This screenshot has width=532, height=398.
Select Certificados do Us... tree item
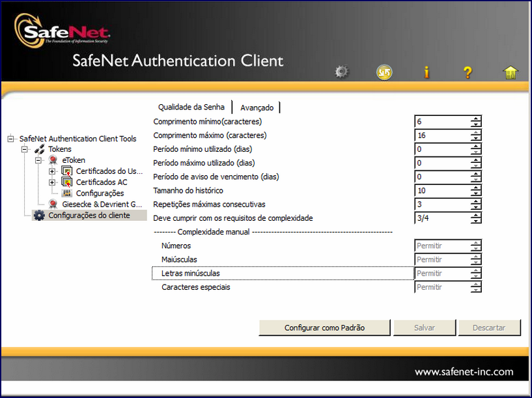pos(109,171)
